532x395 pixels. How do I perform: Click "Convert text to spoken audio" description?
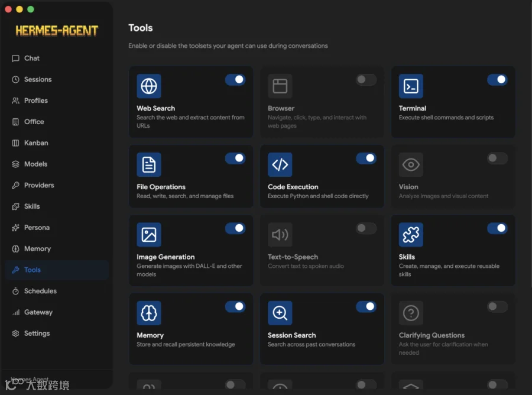pos(306,266)
